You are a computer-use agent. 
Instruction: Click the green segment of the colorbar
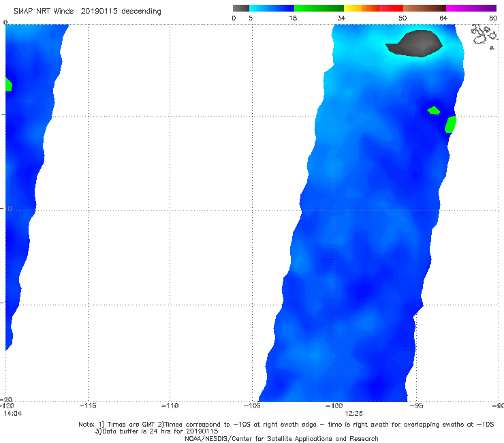point(319,8)
